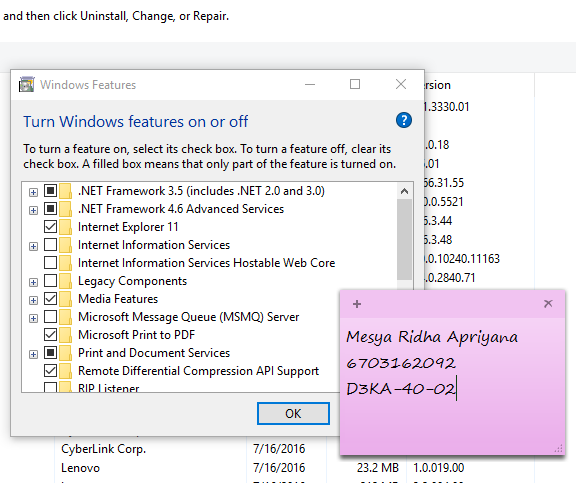Toggle .NET Framework 3.5 checkbox
The height and width of the screenshot is (483, 576).
[50, 191]
